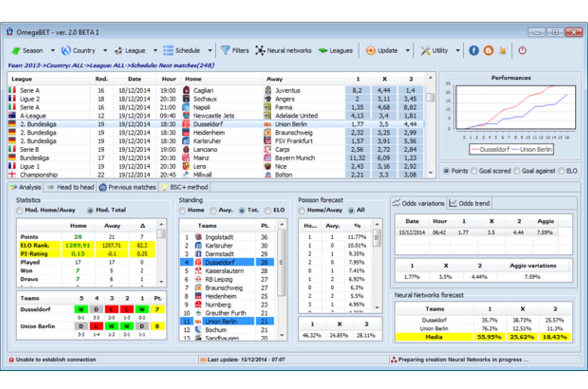Click the Napoli team crest
Screen dimensions: 588x389
(x=186, y=107)
